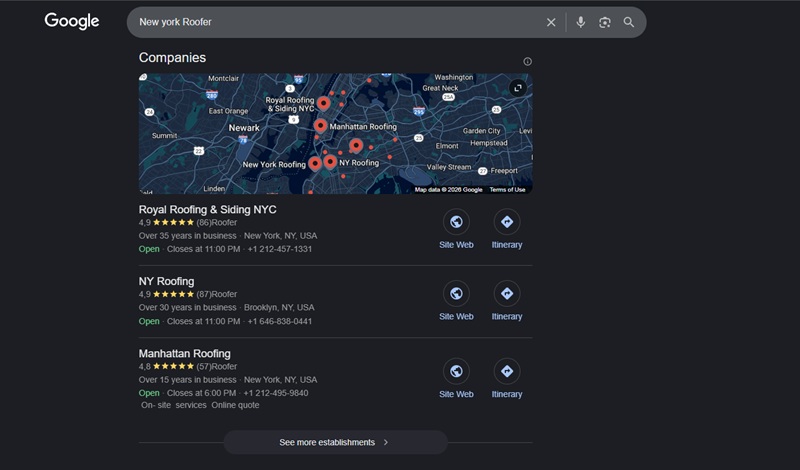Click phone number +1 212-495-9840
This screenshot has width=800, height=470.
276,393
